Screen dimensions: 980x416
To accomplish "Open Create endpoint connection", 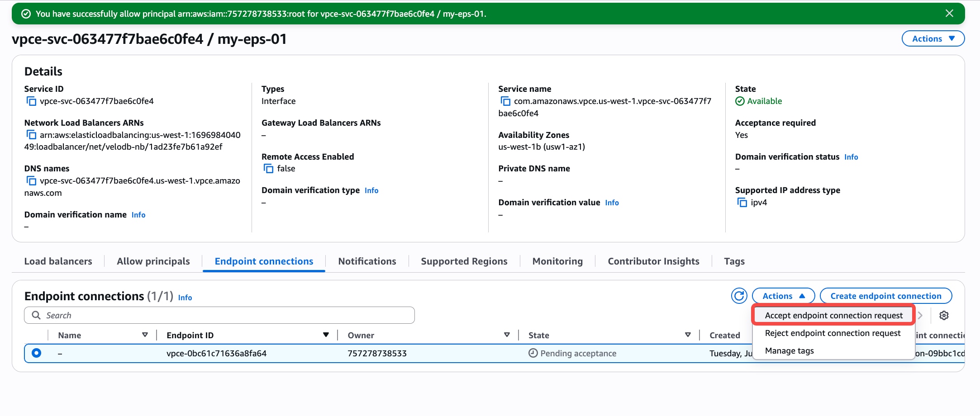I will [885, 296].
